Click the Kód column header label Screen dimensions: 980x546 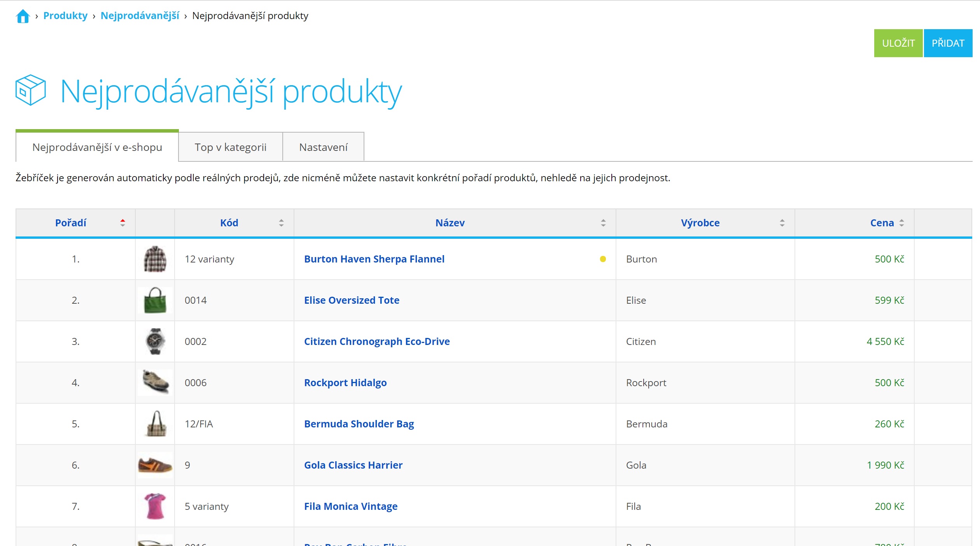tap(229, 223)
